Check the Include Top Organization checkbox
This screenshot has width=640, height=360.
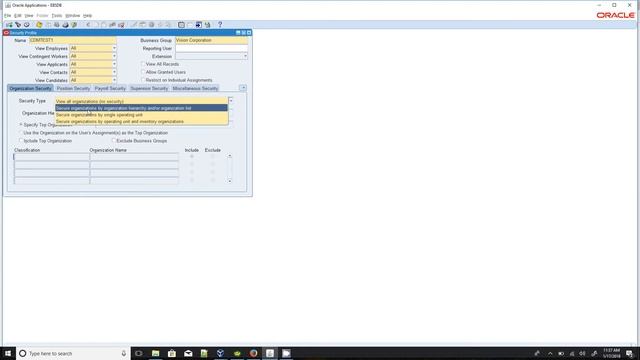point(21,141)
